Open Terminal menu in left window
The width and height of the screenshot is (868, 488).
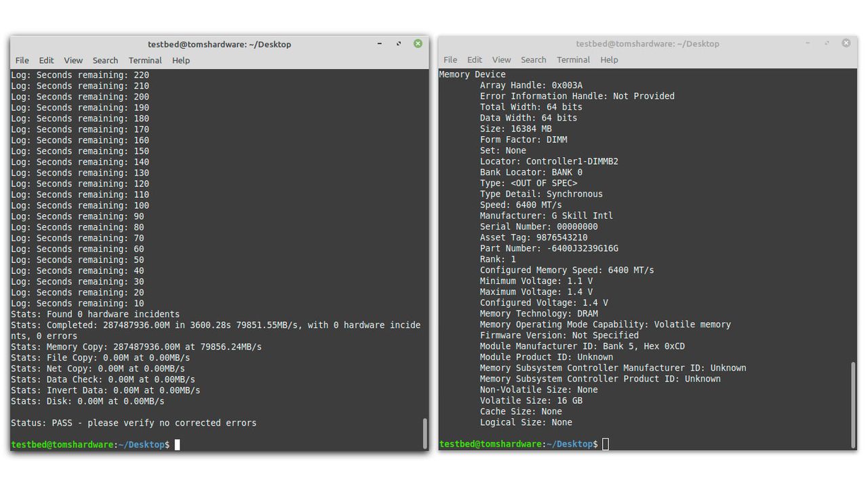[x=145, y=60]
